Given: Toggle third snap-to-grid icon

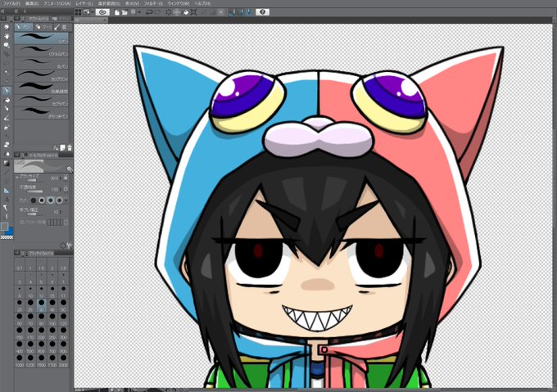Looking at the screenshot, I should (249, 12).
